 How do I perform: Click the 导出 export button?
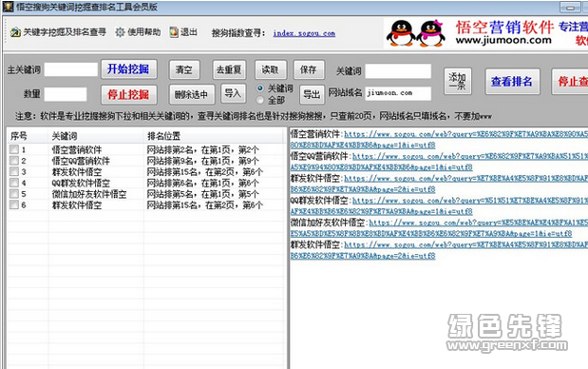pyautogui.click(x=312, y=94)
